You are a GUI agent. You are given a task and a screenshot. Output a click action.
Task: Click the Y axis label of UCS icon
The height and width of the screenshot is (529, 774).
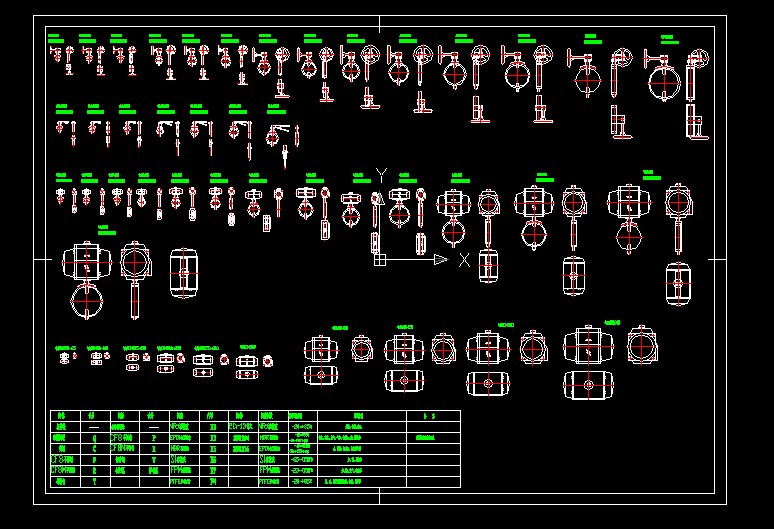[381, 175]
